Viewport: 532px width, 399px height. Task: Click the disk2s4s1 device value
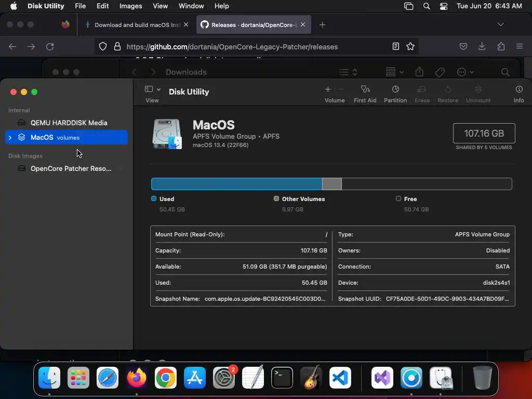496,283
